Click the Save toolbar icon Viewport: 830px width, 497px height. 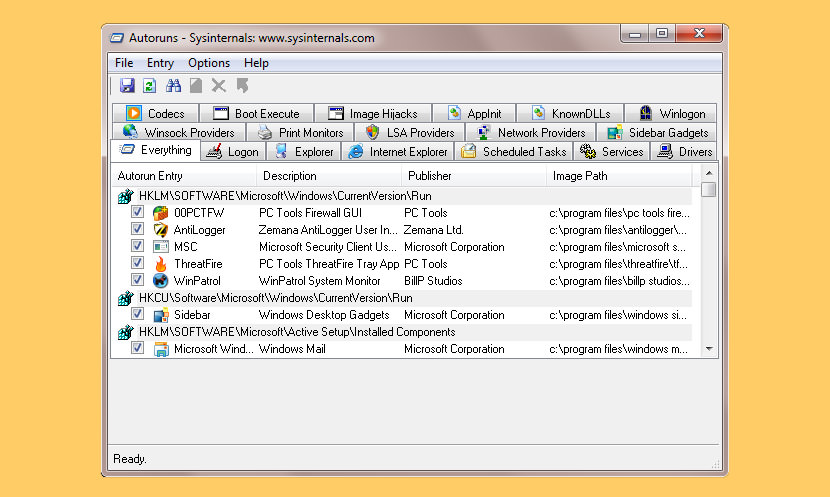click(127, 85)
